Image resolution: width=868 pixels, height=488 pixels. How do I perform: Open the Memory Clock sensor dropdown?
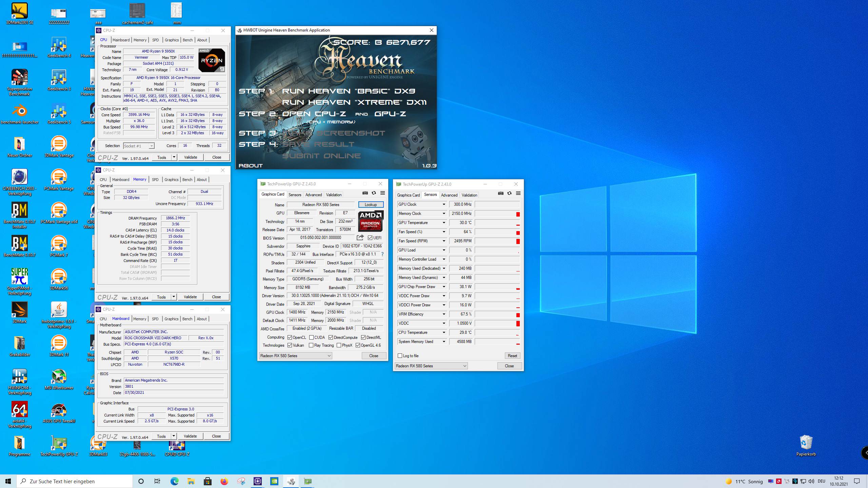(x=443, y=213)
